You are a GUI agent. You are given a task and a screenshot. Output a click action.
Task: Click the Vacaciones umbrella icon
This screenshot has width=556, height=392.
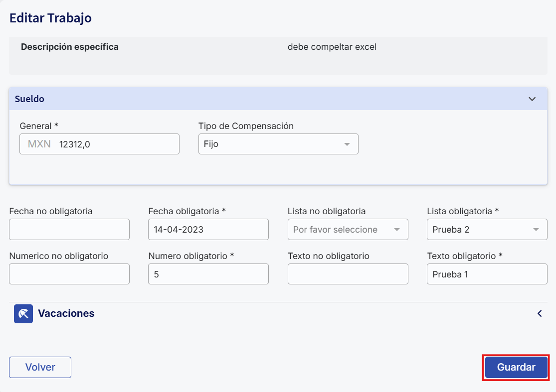coord(23,314)
